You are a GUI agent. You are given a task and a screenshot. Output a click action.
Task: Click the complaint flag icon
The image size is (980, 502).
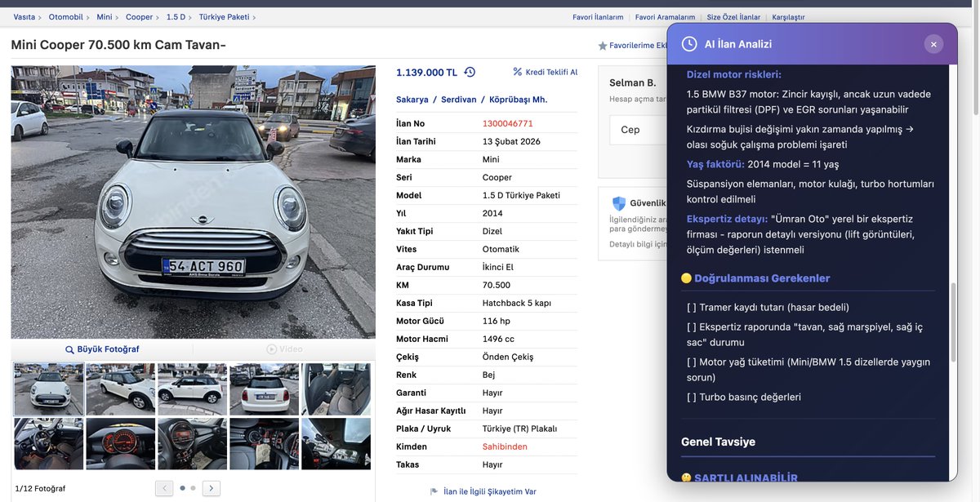coord(434,491)
